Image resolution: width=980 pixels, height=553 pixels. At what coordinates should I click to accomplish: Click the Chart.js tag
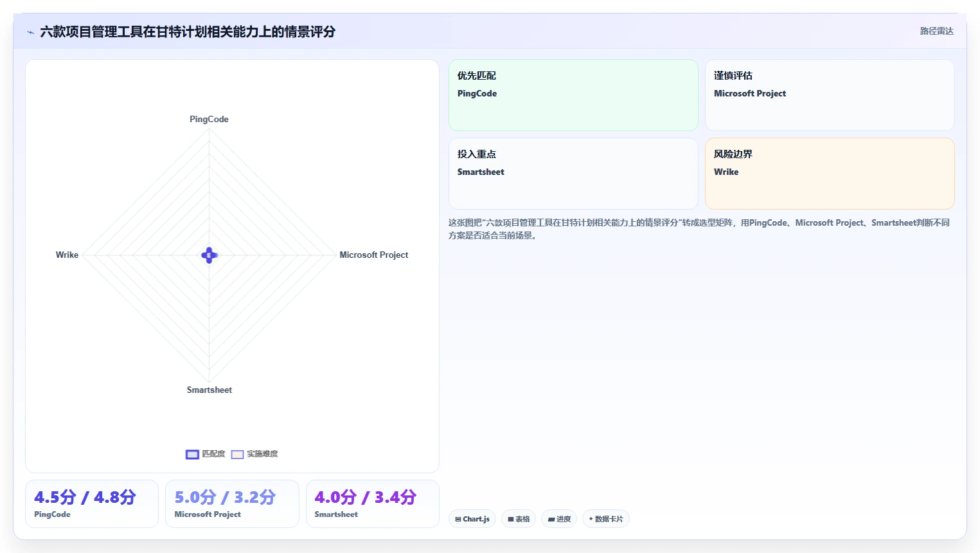(x=472, y=519)
